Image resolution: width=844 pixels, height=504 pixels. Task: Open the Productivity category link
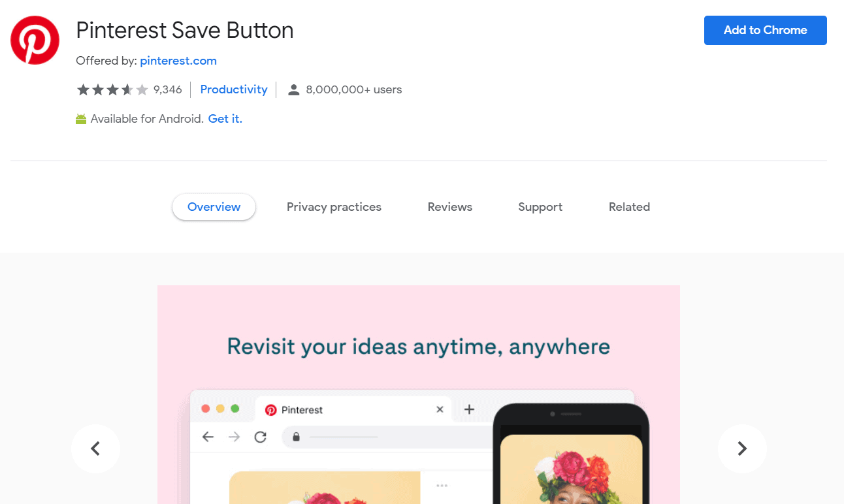point(234,89)
